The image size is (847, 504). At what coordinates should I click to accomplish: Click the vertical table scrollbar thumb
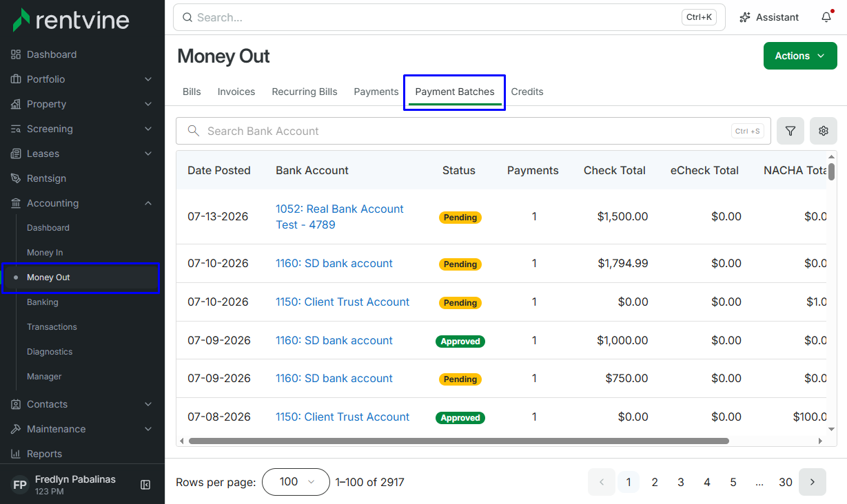(x=832, y=171)
